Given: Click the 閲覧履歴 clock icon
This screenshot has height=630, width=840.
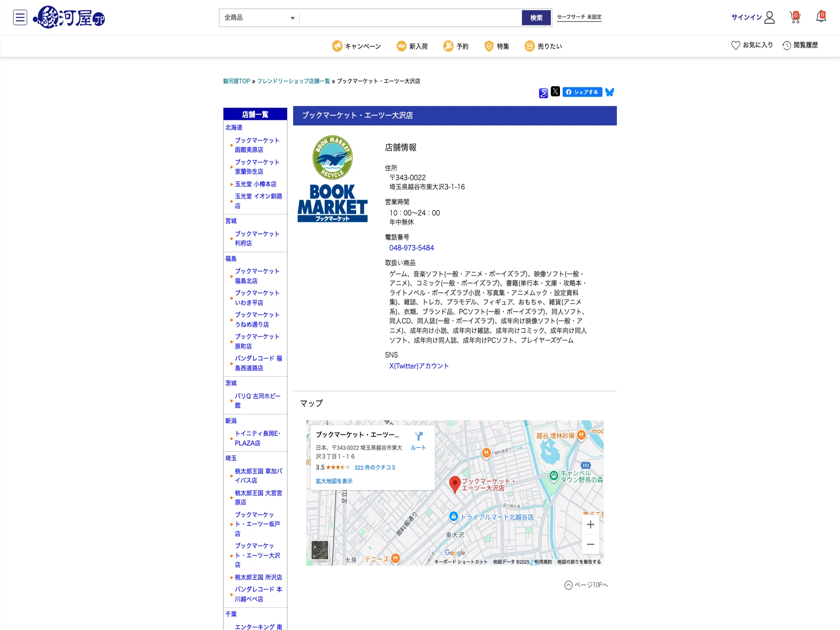Looking at the screenshot, I should click(x=787, y=45).
